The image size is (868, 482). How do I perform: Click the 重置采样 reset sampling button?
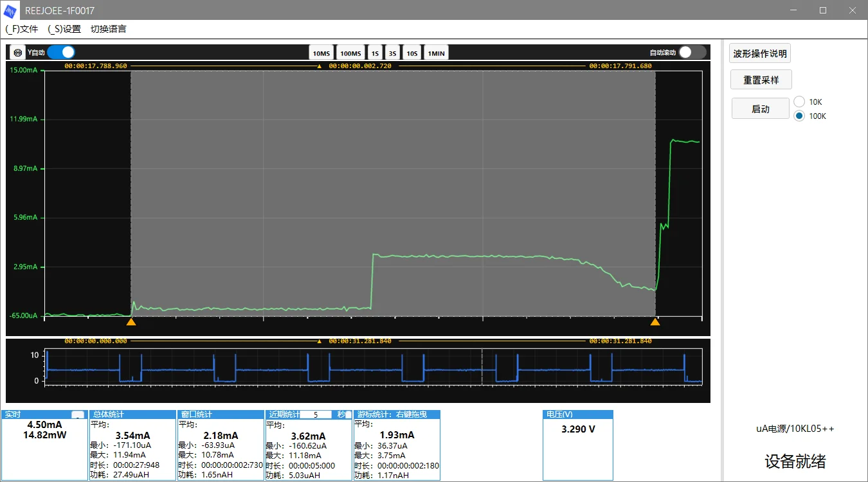(x=761, y=80)
